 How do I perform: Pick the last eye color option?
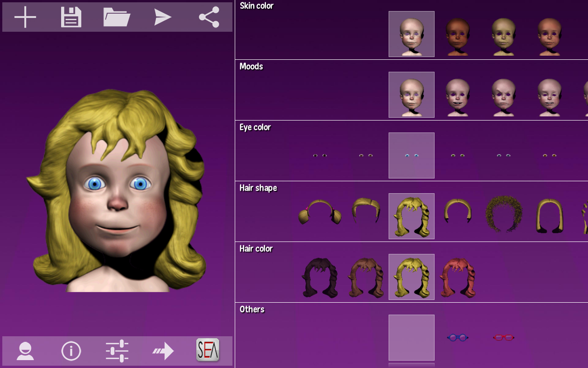point(549,155)
